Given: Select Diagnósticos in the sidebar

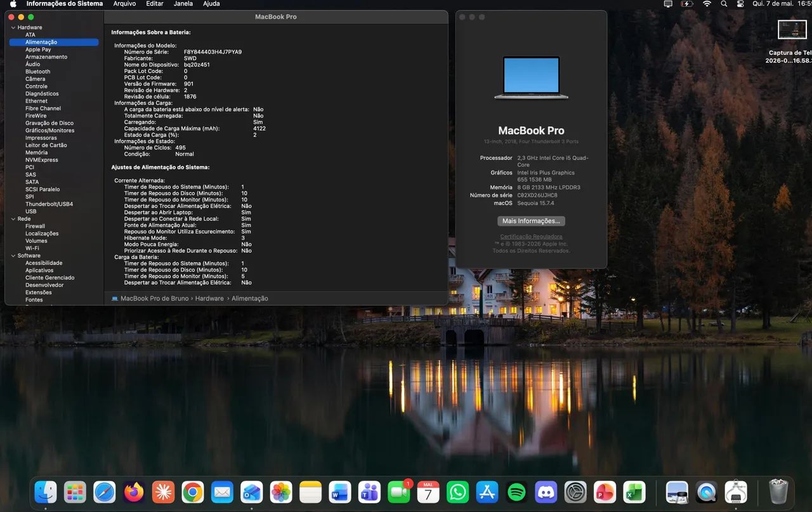Looking at the screenshot, I should (x=42, y=94).
